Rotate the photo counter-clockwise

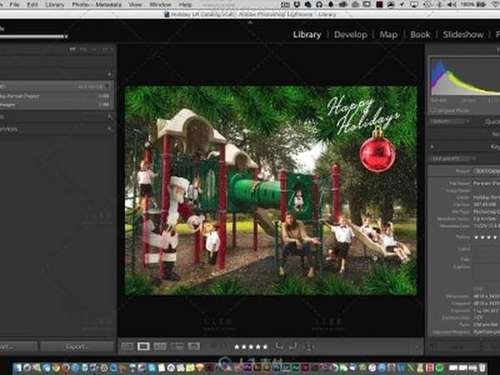[x=279, y=347]
